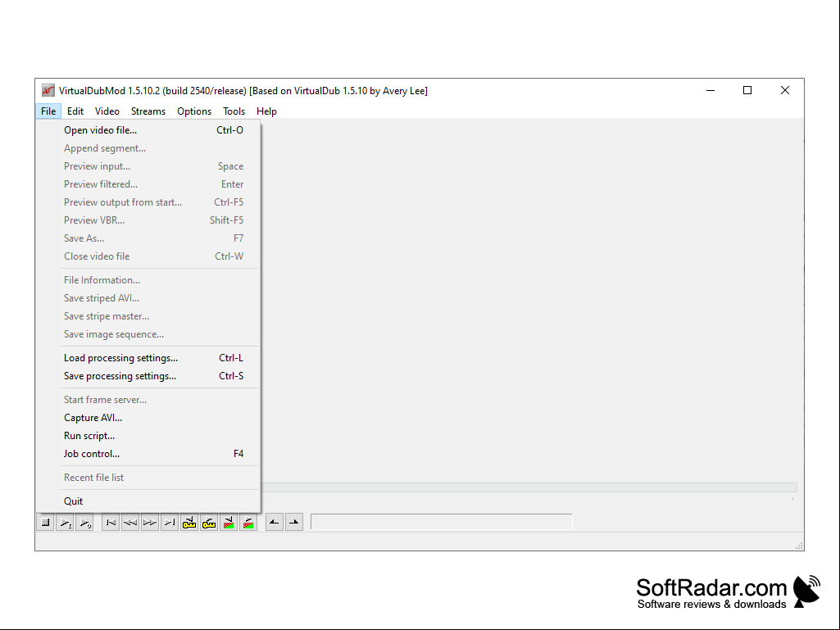Go to the previous keyframe icon
The height and width of the screenshot is (630, 840).
[189, 523]
